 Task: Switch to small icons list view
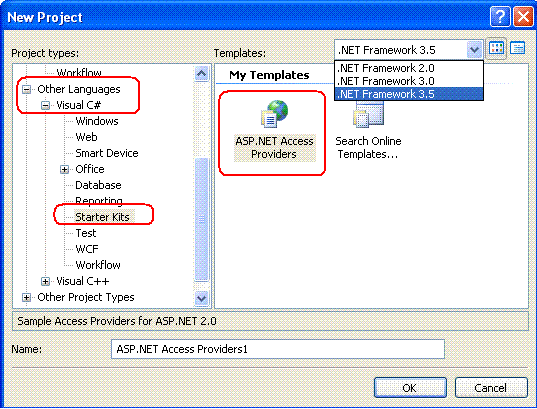tap(517, 48)
